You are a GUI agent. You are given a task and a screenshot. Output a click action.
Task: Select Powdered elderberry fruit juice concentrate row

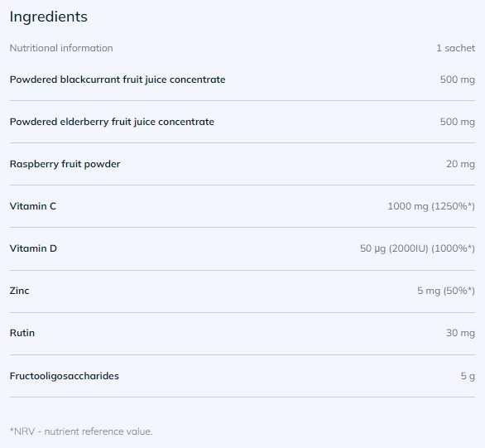coord(242,122)
